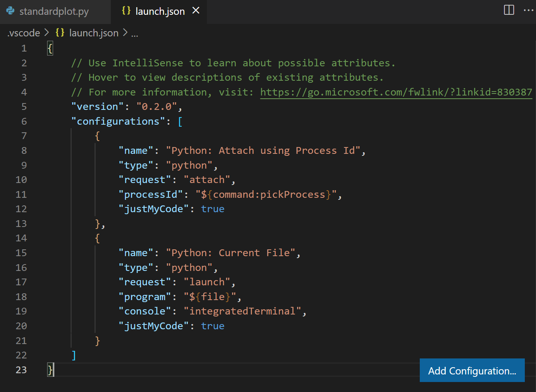Click the .vscode breadcrumb folder
This screenshot has width=536, height=392.
click(24, 33)
